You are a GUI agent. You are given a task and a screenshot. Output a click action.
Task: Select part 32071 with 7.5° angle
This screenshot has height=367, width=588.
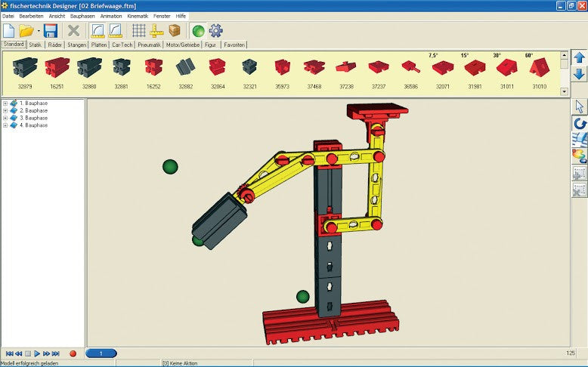point(442,69)
